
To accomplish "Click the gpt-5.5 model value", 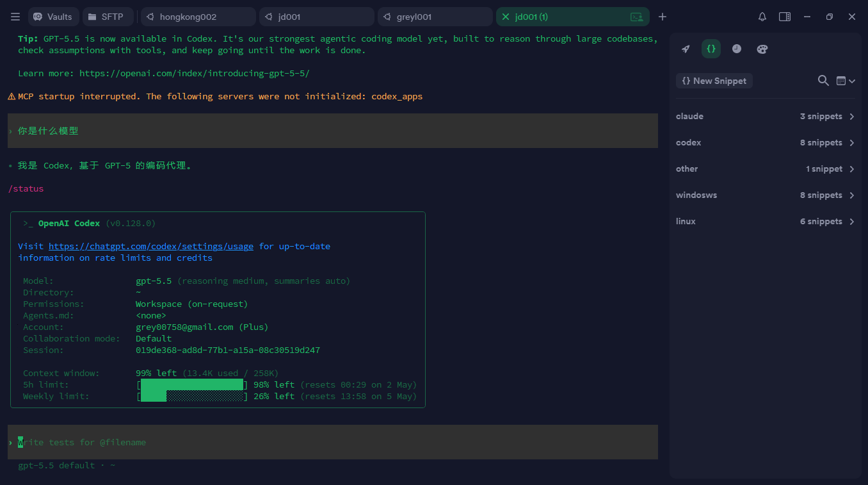I will [x=154, y=281].
